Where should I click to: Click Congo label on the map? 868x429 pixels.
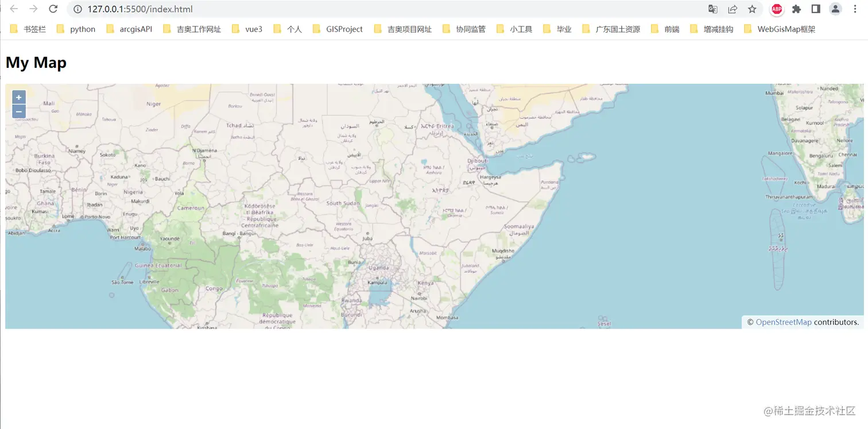(214, 289)
